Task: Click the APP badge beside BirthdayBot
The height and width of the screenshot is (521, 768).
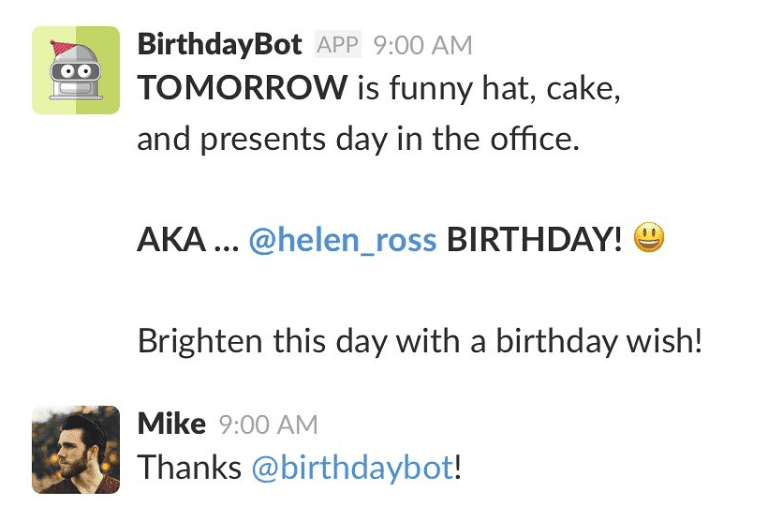Action: 337,45
